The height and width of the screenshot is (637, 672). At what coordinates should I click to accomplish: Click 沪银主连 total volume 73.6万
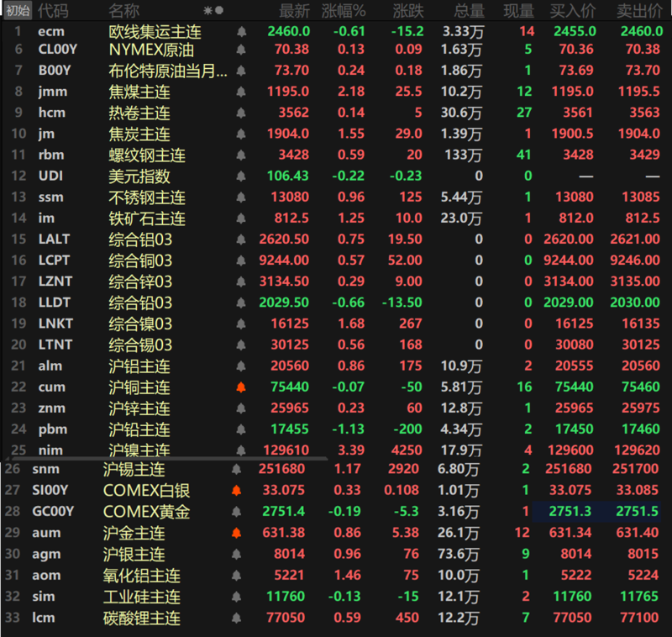click(x=458, y=554)
